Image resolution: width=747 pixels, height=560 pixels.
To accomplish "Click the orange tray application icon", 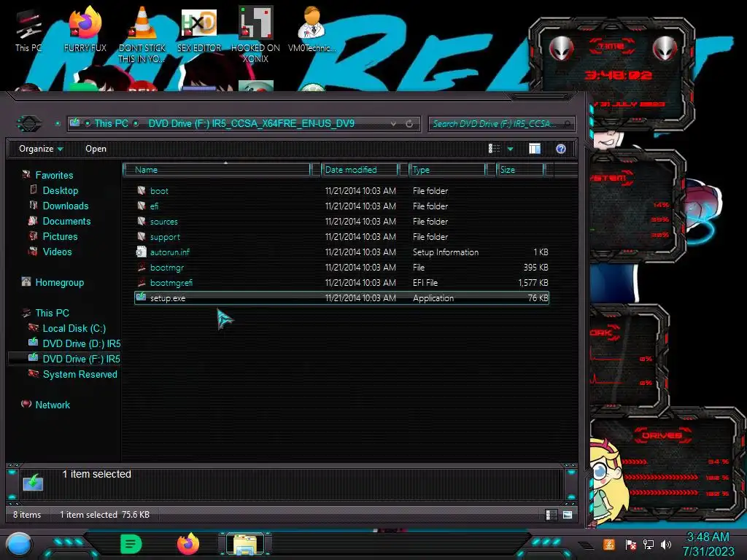I will [x=609, y=544].
